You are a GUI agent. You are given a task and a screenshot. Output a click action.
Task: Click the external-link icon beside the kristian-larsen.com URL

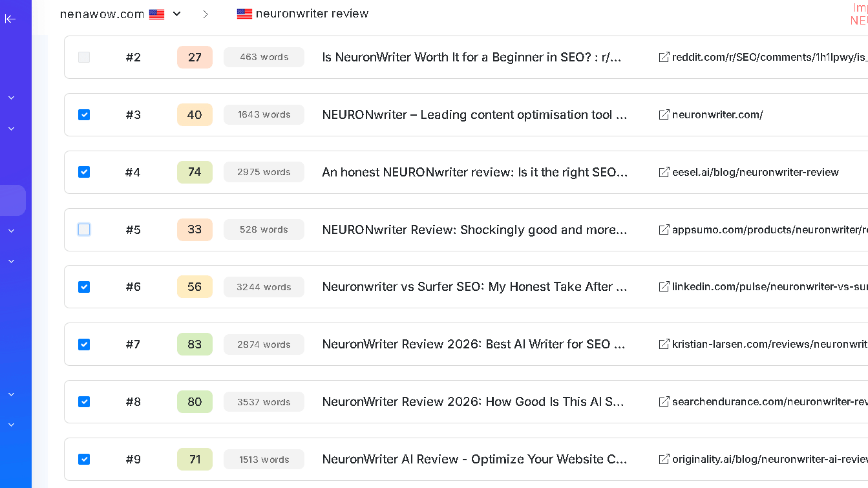[664, 344]
